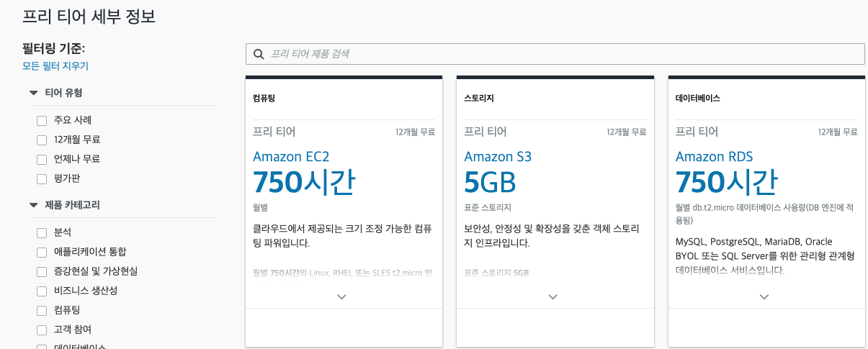Open the Amazon S3 title link
This screenshot has width=868, height=349.
498,156
